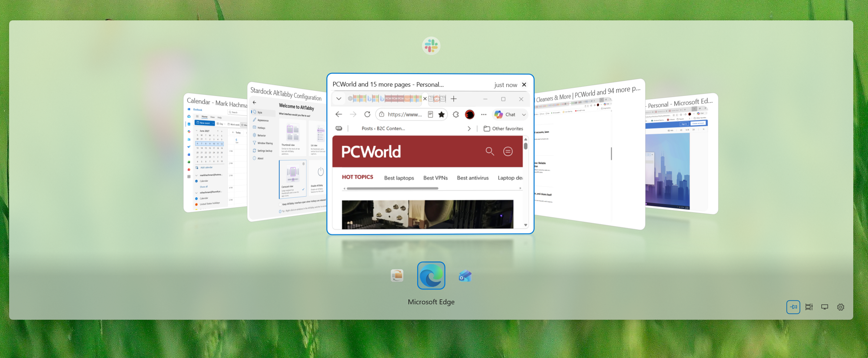
Task: Click Show all in Outlook calendar list
Action: tap(204, 187)
